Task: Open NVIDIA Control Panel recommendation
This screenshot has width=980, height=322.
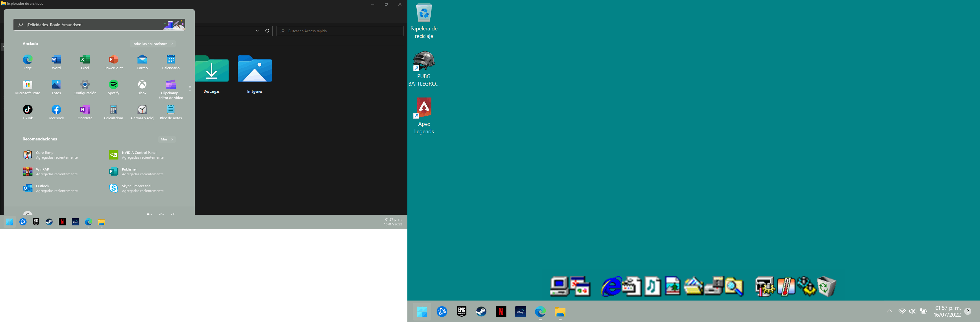Action: [137, 155]
